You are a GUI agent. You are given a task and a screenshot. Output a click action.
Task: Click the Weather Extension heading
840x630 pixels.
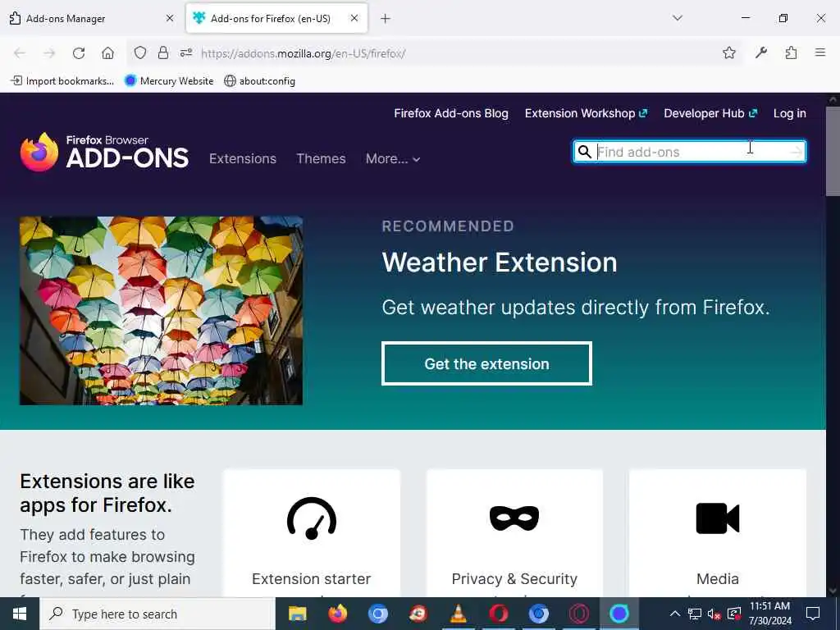coord(500,262)
